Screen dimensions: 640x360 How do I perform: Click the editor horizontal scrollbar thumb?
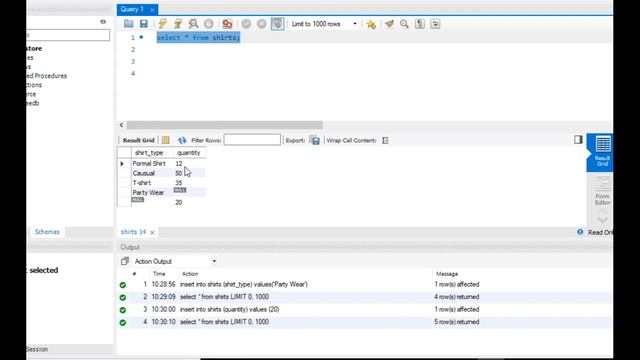pos(224,125)
